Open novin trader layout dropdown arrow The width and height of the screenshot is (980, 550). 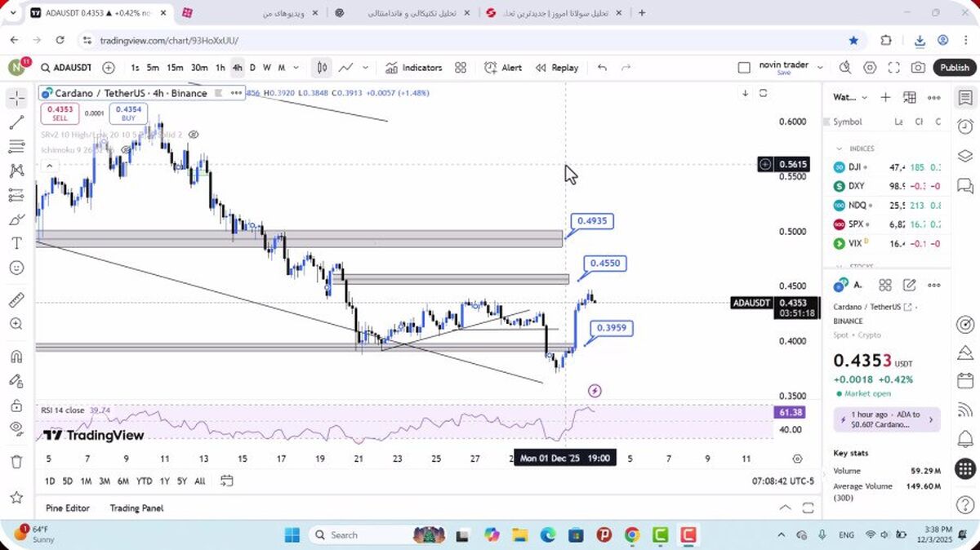[x=820, y=68]
